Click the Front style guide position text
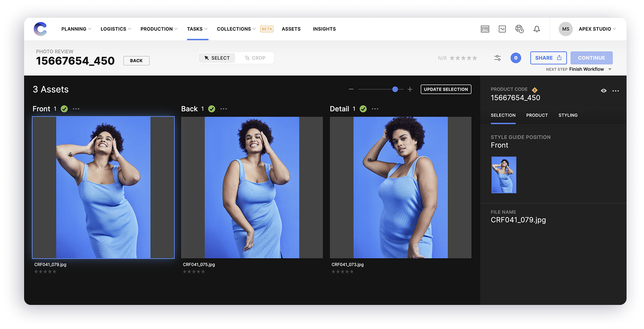Image resolution: width=644 pixels, height=329 pixels. tap(499, 145)
